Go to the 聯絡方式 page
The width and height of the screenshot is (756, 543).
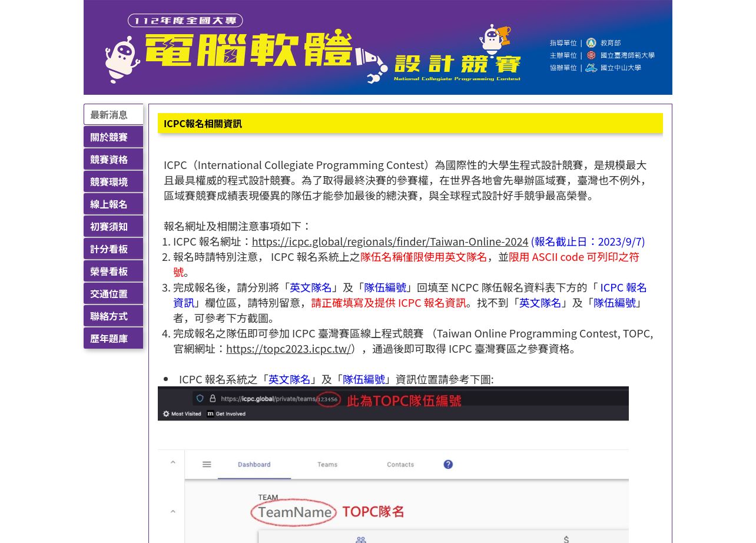113,316
